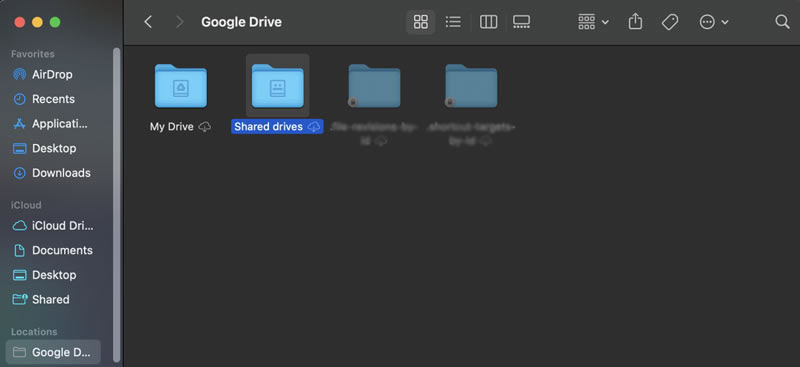Click the Google Drive window title
This screenshot has width=800, height=367.
(x=241, y=22)
